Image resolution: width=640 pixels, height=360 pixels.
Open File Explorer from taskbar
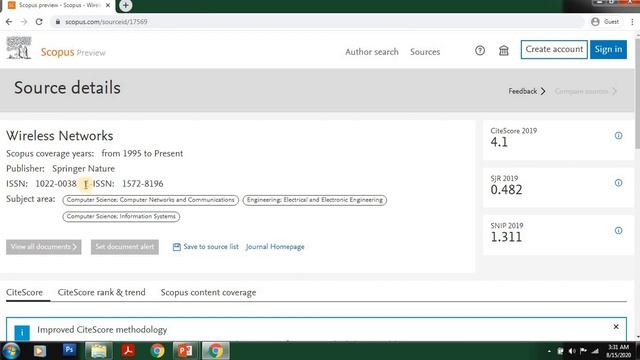click(x=98, y=351)
